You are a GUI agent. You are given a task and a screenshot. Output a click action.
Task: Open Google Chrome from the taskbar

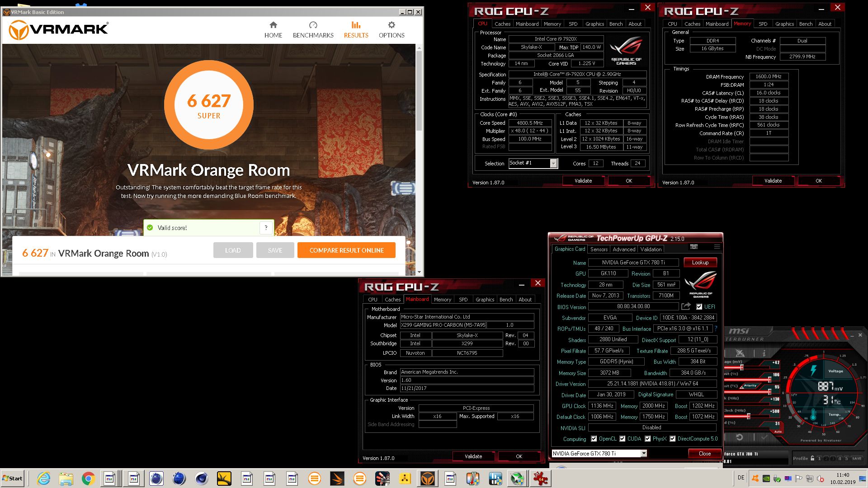tap(88, 478)
